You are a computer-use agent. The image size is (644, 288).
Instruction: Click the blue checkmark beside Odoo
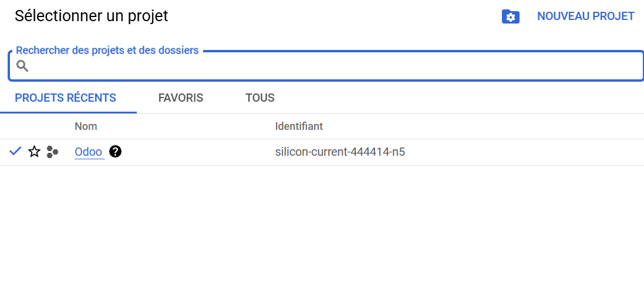(x=15, y=152)
